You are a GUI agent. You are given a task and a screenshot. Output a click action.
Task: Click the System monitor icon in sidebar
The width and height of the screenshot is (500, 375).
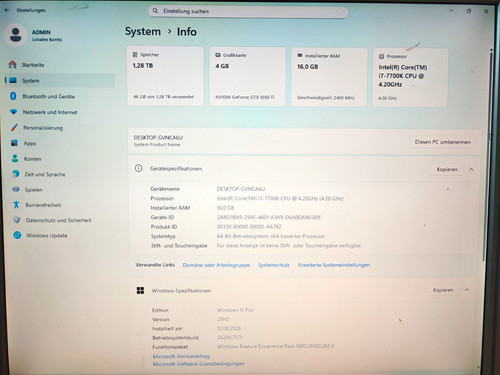[x=13, y=80]
